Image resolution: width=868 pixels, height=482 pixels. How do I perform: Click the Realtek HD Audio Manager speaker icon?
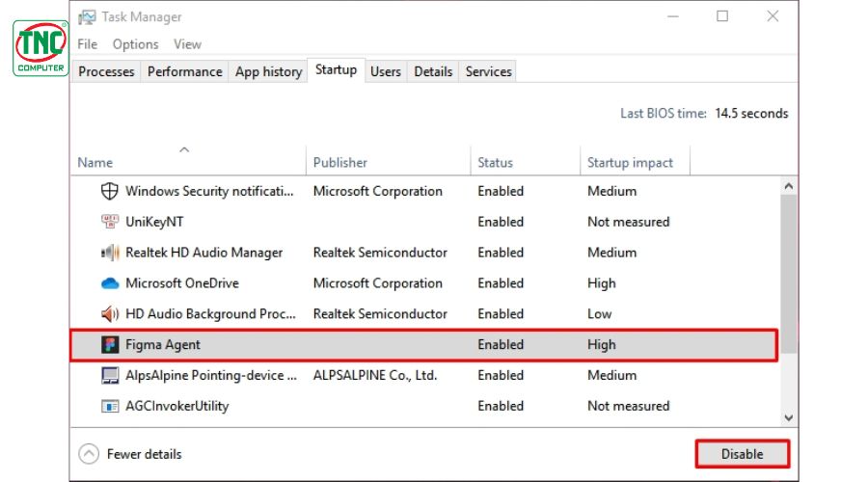(x=110, y=253)
